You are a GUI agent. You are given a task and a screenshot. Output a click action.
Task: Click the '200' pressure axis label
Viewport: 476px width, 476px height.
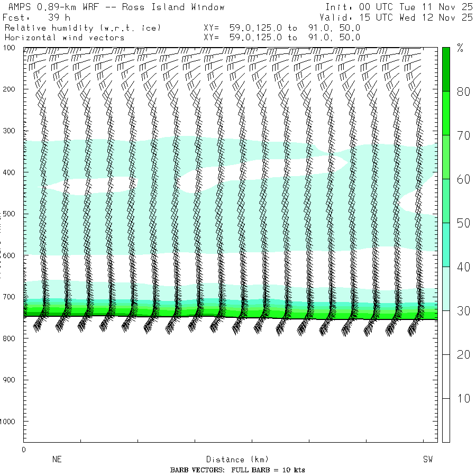[x=9, y=89]
